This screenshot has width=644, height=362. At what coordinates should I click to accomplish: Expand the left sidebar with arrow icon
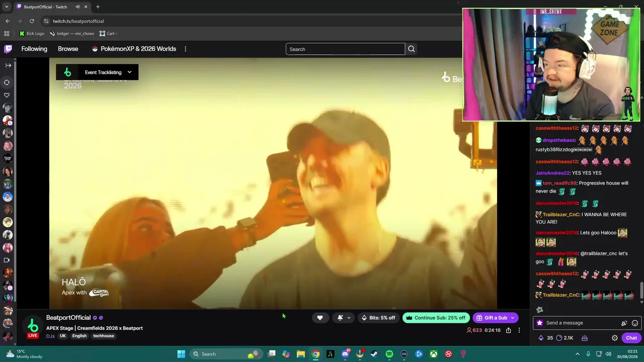click(x=8, y=65)
